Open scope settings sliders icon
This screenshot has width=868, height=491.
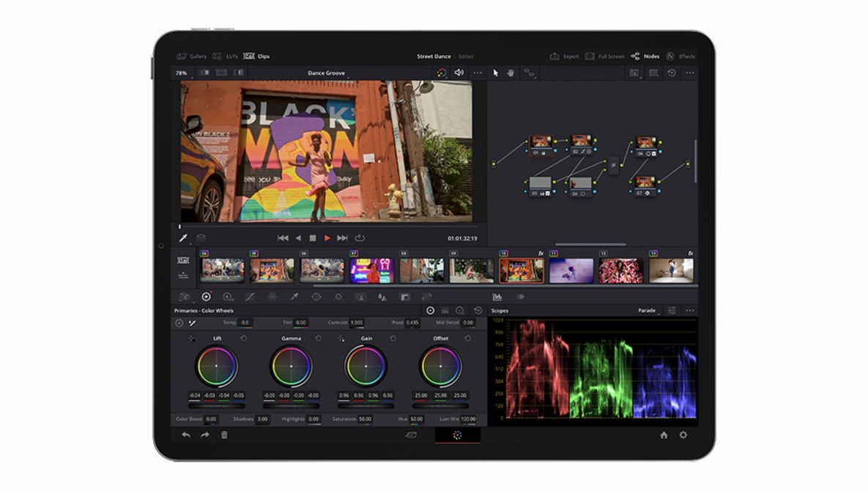point(672,311)
